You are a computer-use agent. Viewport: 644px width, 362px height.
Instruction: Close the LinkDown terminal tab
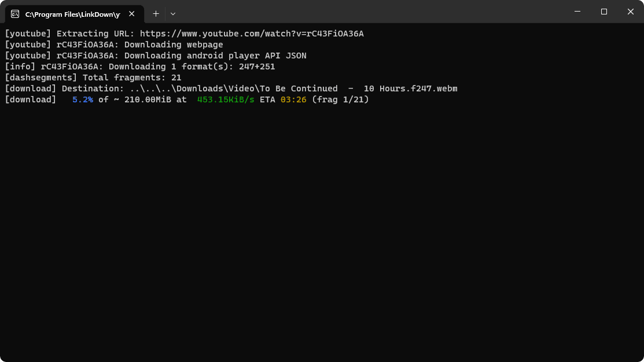click(133, 13)
